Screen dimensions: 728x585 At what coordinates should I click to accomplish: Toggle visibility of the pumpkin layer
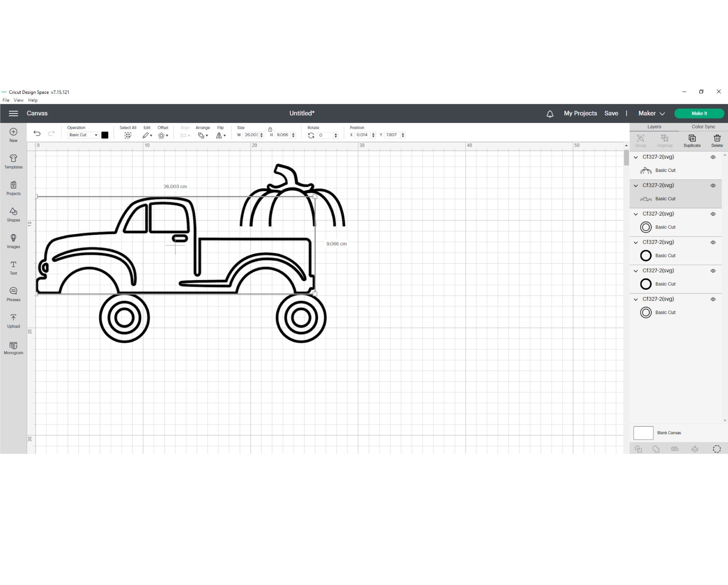[x=713, y=157]
